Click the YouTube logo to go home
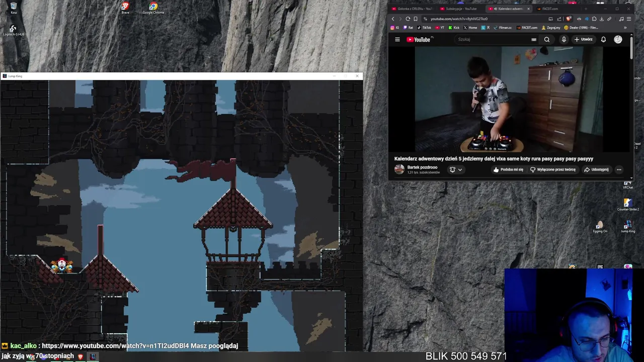The image size is (644, 362). click(x=420, y=40)
